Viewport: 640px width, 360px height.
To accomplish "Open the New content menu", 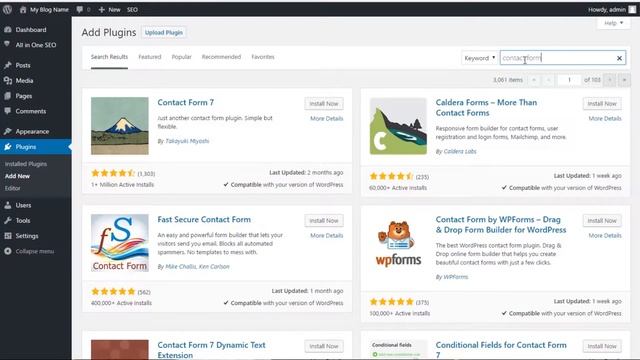I will coord(109,9).
